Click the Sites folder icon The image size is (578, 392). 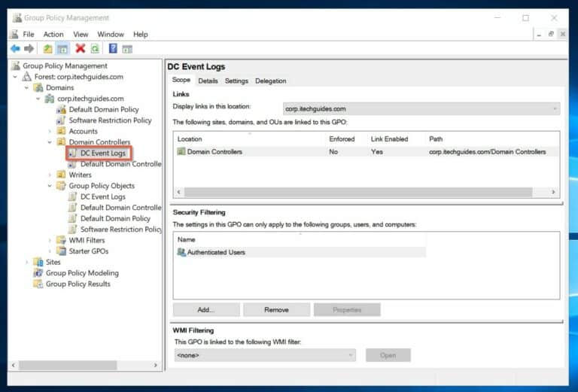click(38, 262)
